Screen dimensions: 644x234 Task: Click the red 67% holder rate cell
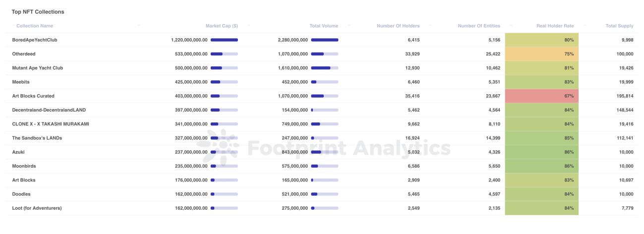pyautogui.click(x=541, y=96)
